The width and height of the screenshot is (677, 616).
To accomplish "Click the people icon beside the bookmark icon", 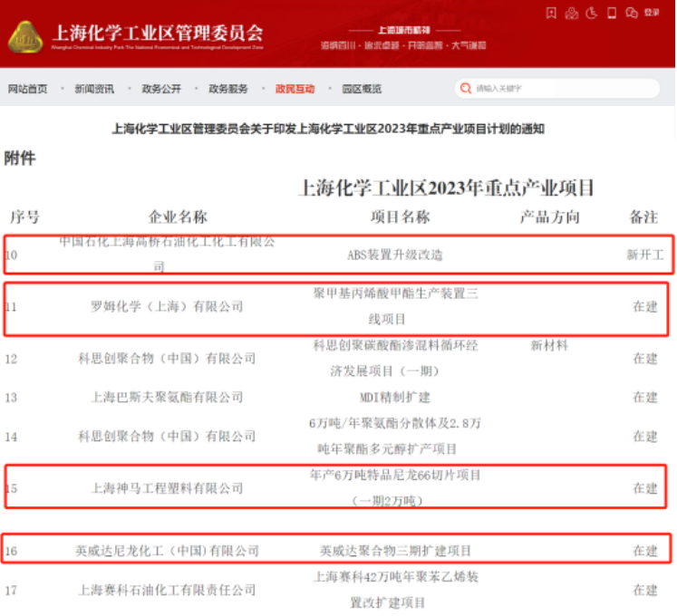I will coord(571,13).
